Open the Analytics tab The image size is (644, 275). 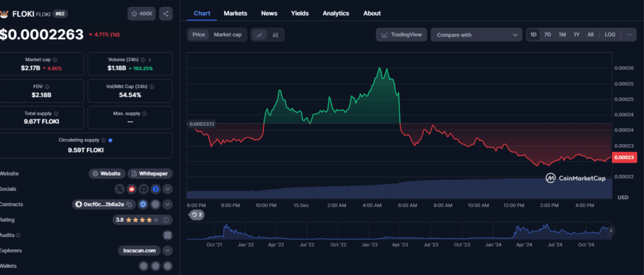click(x=336, y=13)
